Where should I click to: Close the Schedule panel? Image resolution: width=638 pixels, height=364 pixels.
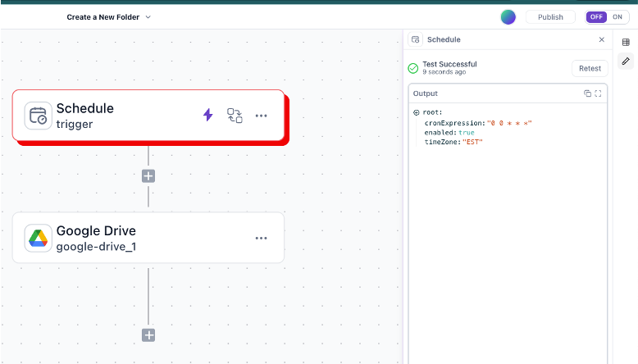601,39
